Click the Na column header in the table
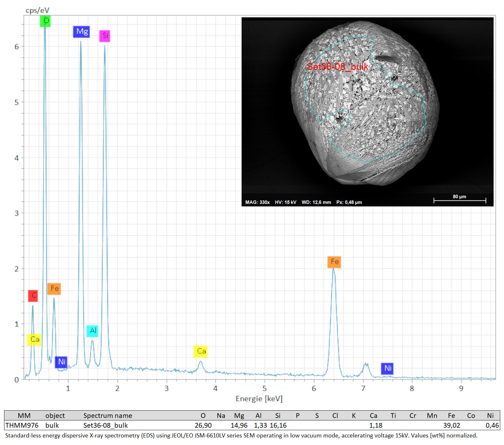 (221, 416)
